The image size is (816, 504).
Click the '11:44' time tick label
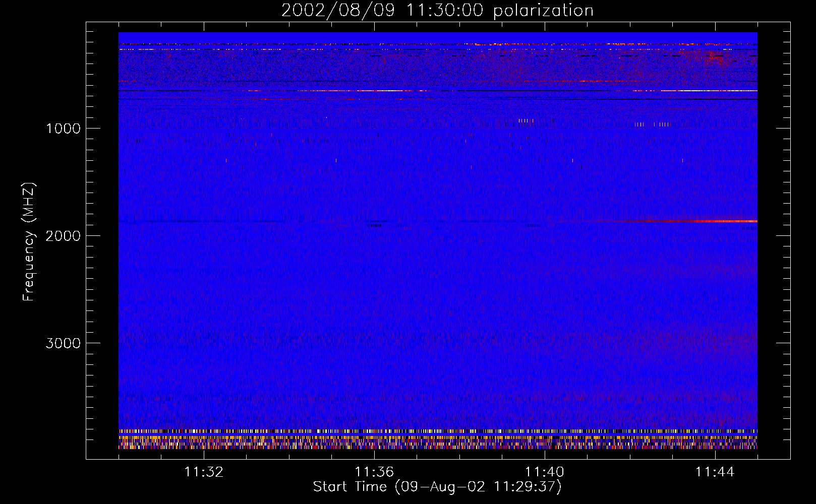coord(715,472)
